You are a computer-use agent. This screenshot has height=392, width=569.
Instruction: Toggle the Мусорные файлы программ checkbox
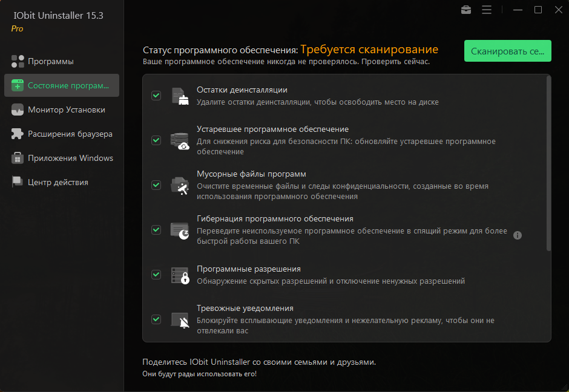click(156, 185)
